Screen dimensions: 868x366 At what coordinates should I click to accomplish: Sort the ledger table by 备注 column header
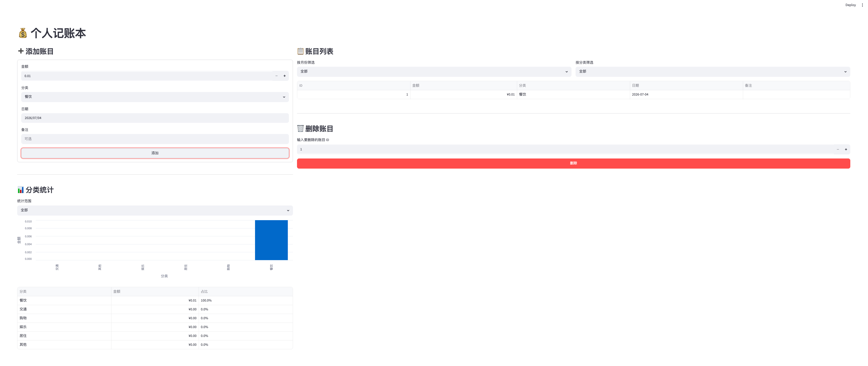coord(796,86)
